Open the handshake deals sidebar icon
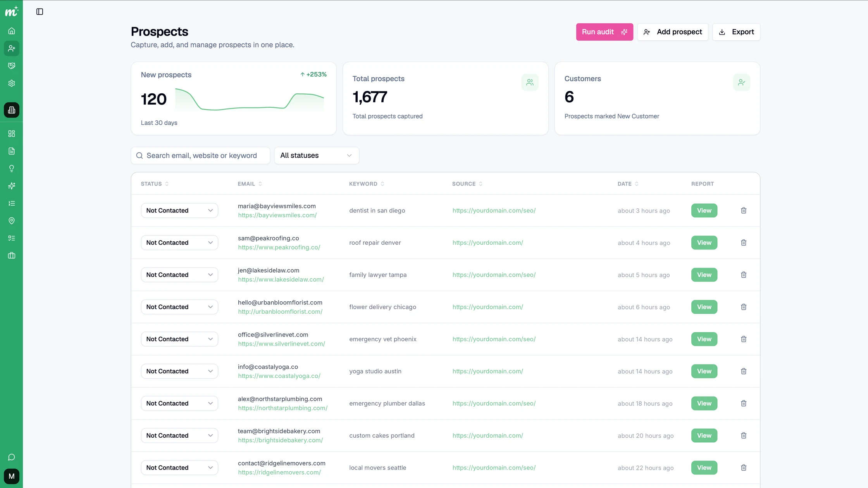Viewport: 868px width, 488px height. click(12, 66)
